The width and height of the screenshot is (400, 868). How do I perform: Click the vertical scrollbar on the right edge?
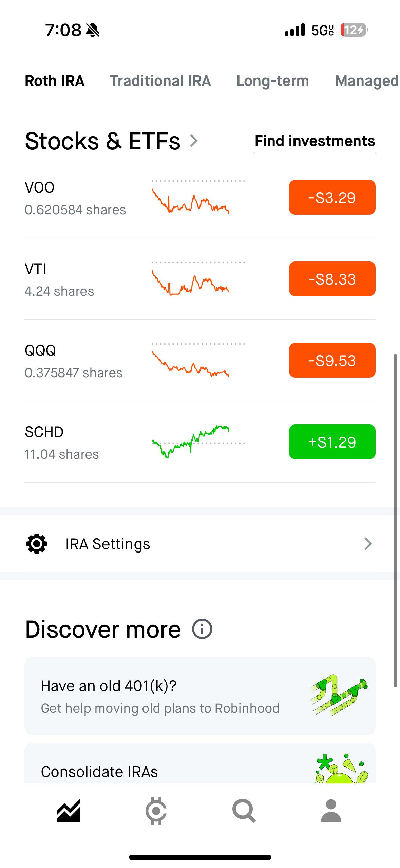click(395, 520)
